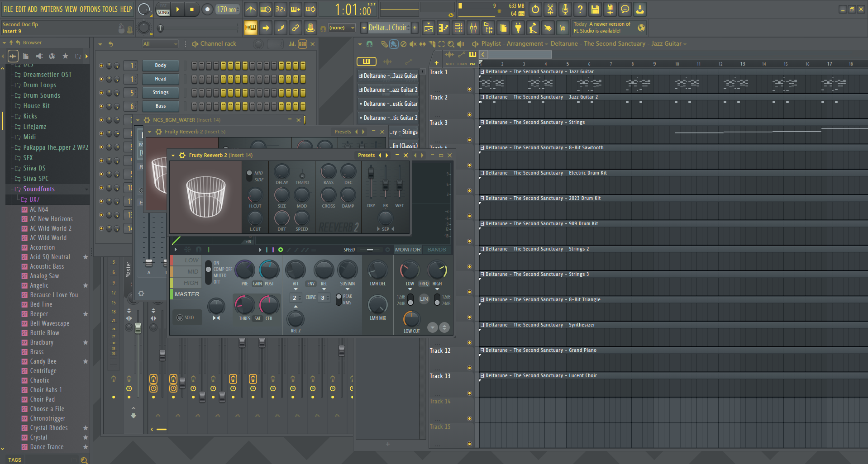The height and width of the screenshot is (464, 868).
Task: Switch to BANDS tab in Maximus
Action: click(x=437, y=250)
